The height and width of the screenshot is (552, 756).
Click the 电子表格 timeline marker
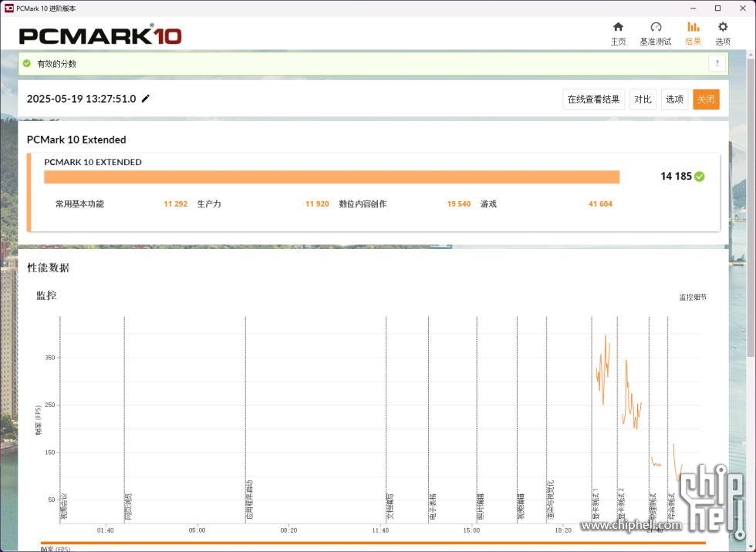(x=433, y=507)
